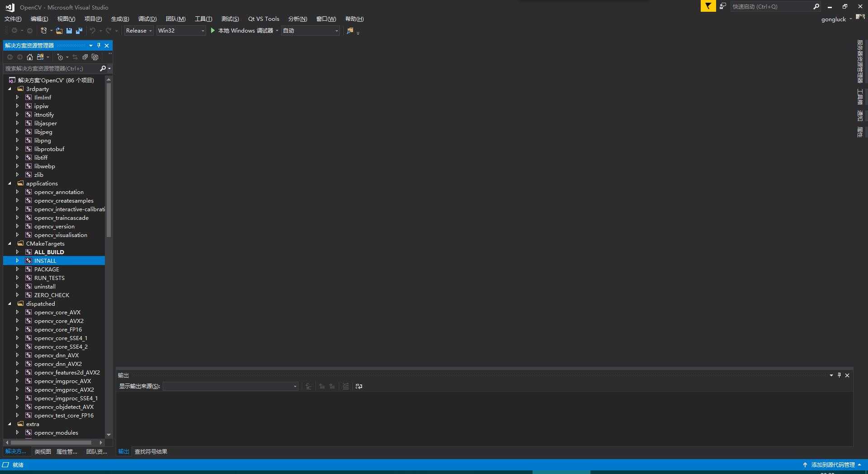The height and width of the screenshot is (474, 868).
Task: Click the Solution Explorer Forward arrow
Action: 20,57
